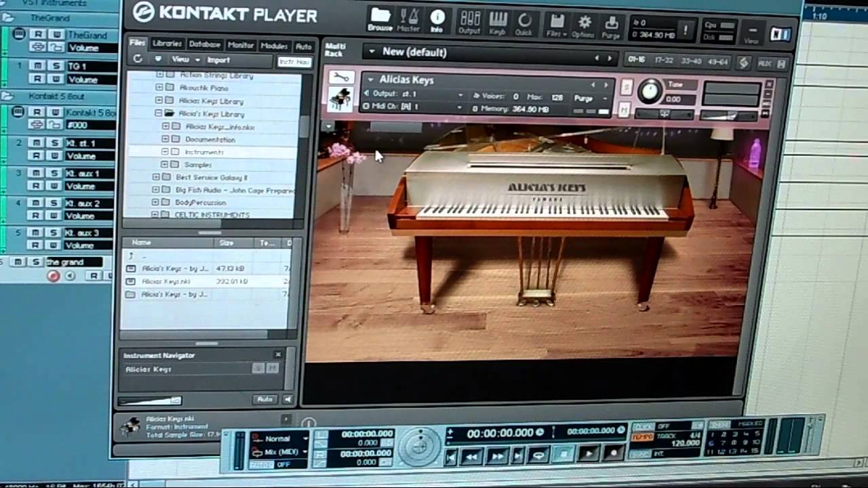
Task: Click the NI logo icon
Action: point(781,33)
